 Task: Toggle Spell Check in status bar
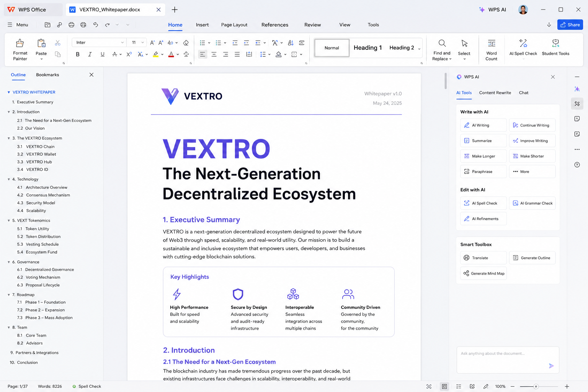point(87,387)
